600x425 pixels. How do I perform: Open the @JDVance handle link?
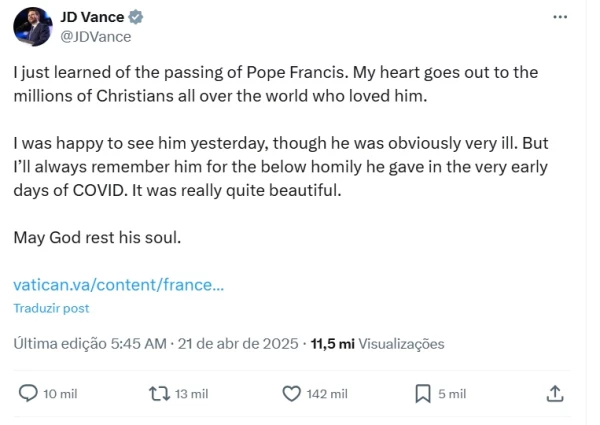(x=96, y=36)
